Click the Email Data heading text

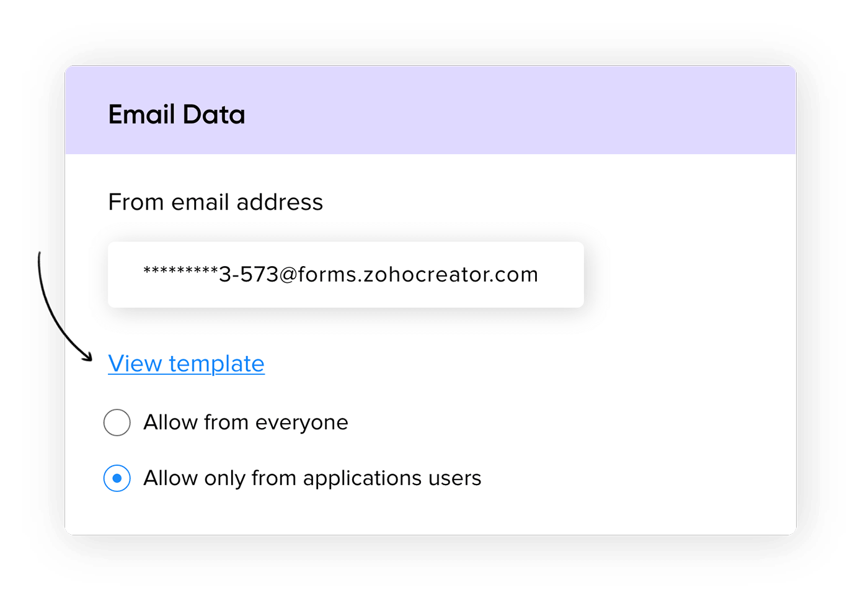tap(177, 115)
